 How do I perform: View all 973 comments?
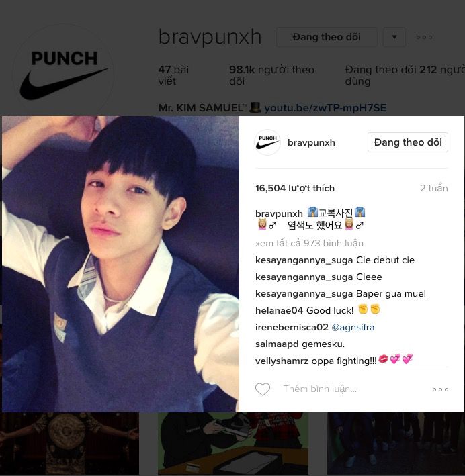click(309, 244)
